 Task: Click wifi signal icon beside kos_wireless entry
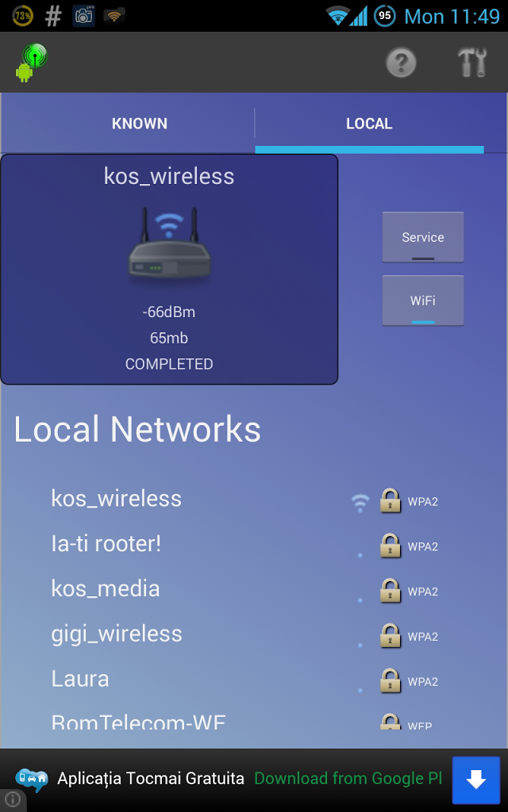click(x=360, y=502)
